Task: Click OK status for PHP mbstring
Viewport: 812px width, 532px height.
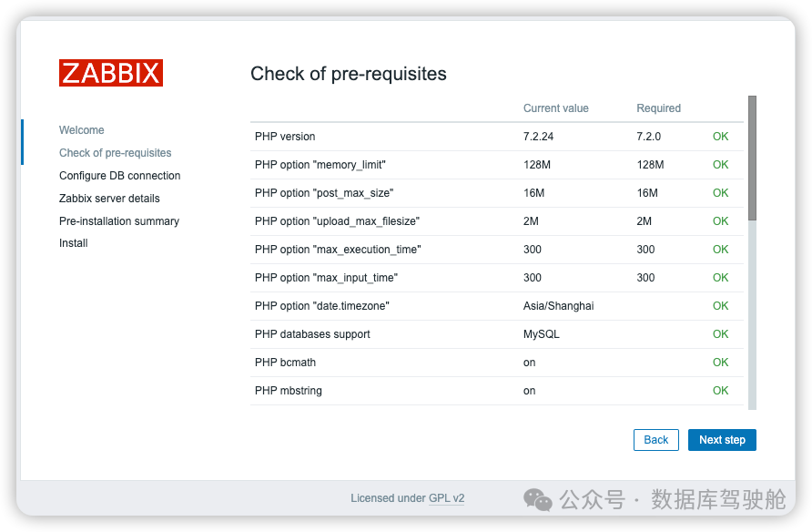Action: coord(720,391)
